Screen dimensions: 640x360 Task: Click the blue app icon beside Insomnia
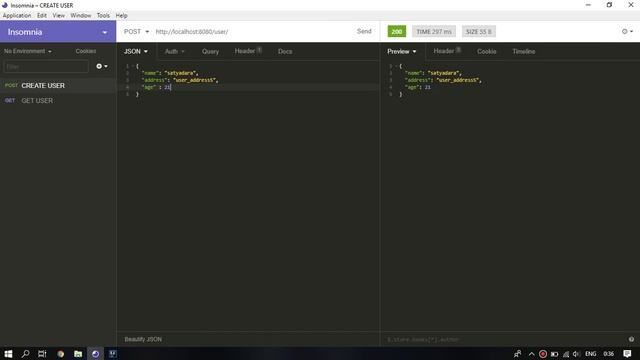pos(112,354)
